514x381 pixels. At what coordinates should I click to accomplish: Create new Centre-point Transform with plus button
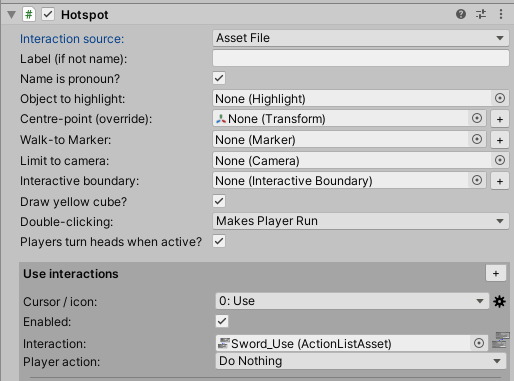click(500, 119)
